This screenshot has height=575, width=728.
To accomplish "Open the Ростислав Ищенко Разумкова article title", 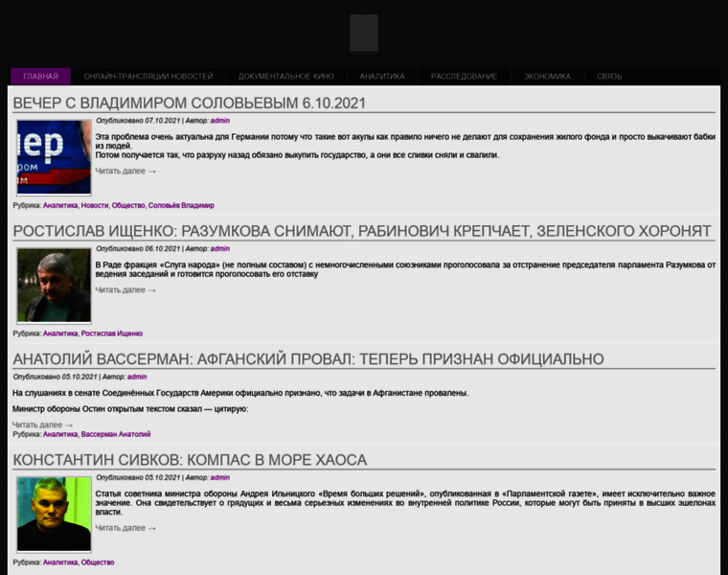I will coord(362,231).
